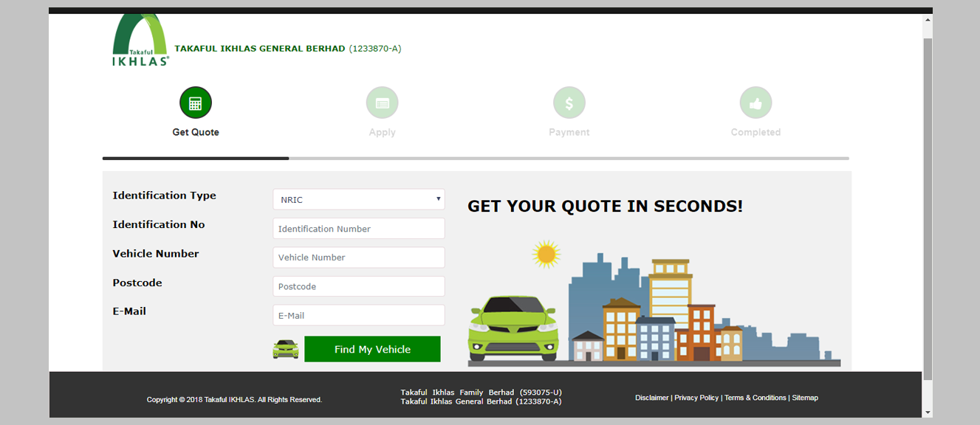Click the Takaful Ikhlas Family Berhad (593075-U) text
Screen dimensions: 980x425
pos(481,393)
